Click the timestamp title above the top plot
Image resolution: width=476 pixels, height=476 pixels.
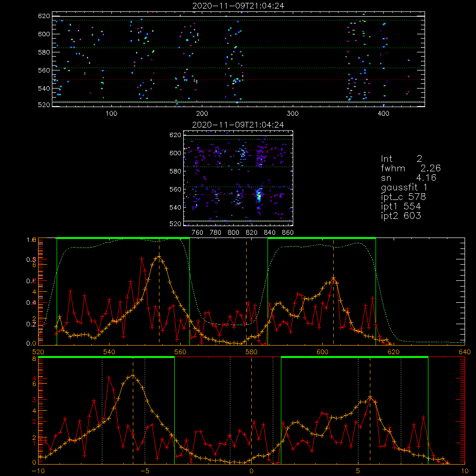pos(238,6)
